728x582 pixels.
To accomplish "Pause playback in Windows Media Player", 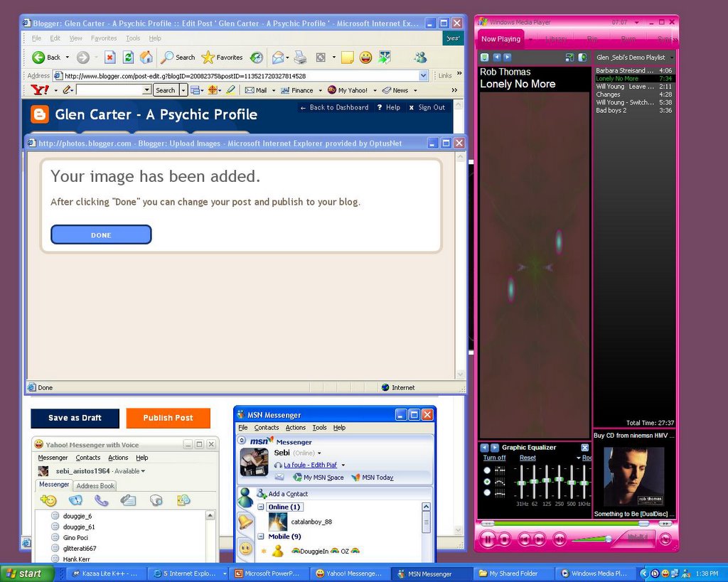I will point(488,539).
